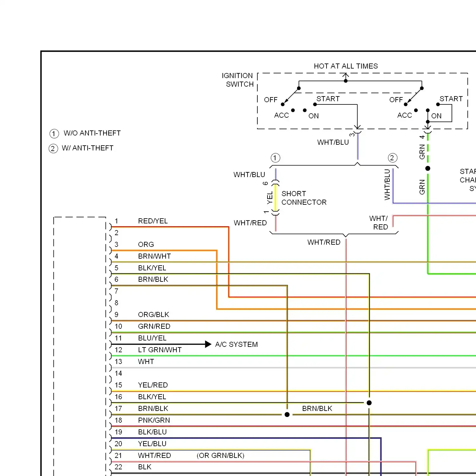Click the 'WHT' wire label at pin 13
The height and width of the screenshot is (476, 476).
click(146, 361)
